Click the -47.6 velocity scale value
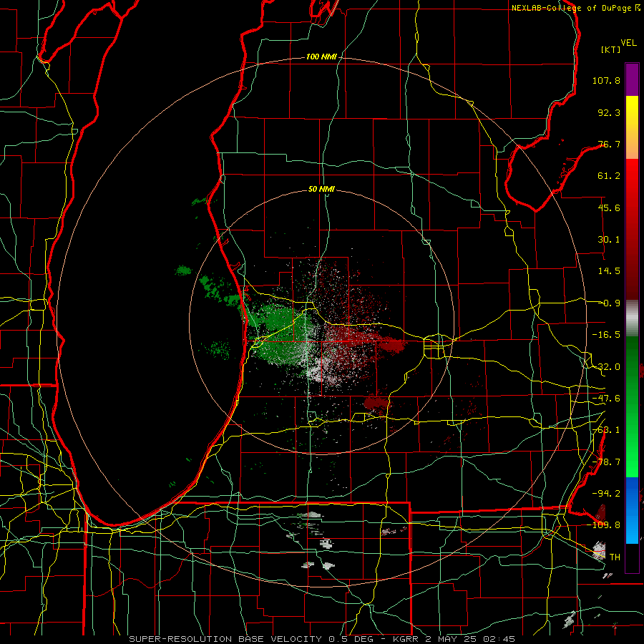Image resolution: width=644 pixels, height=644 pixels. click(x=606, y=399)
